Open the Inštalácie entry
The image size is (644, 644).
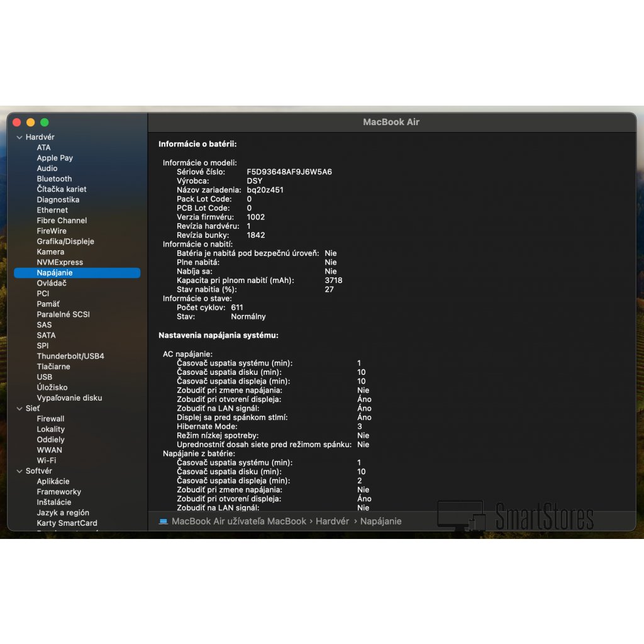pyautogui.click(x=54, y=502)
